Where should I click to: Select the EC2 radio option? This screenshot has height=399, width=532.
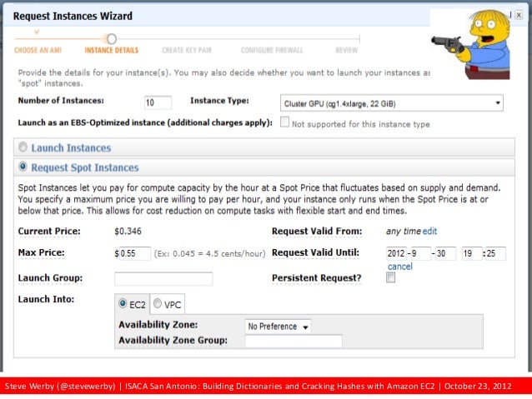tap(123, 303)
